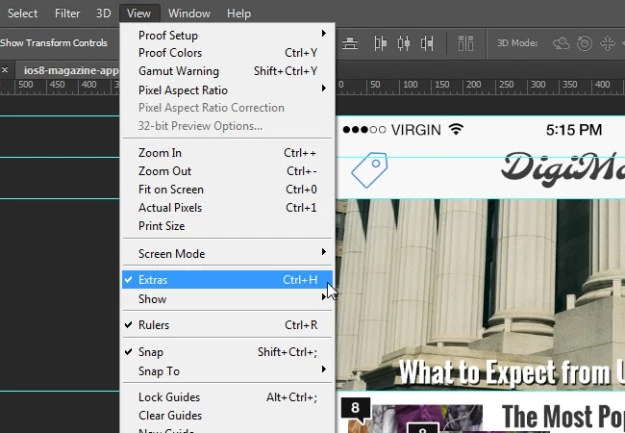Click the VIRGIN carrier text
Screen dimensions: 625x433
click(416, 130)
